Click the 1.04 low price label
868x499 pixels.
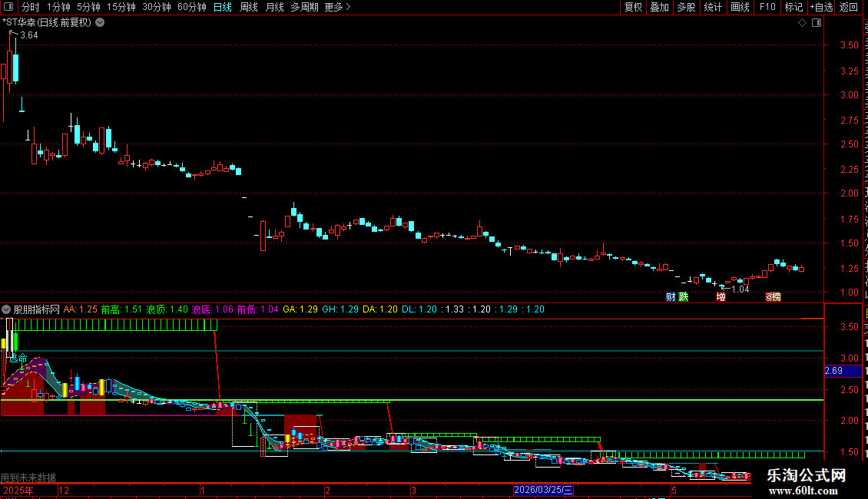(x=740, y=289)
